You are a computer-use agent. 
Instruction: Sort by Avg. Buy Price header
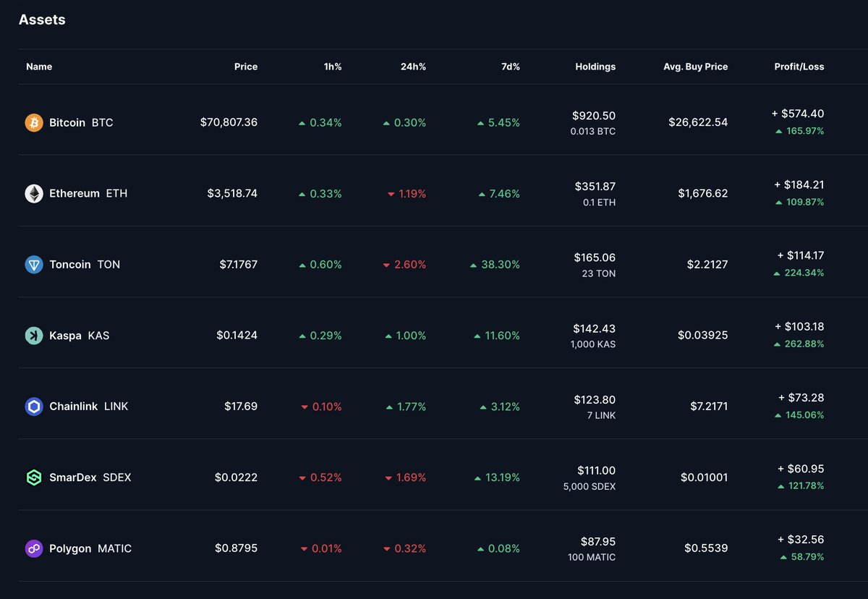(696, 67)
